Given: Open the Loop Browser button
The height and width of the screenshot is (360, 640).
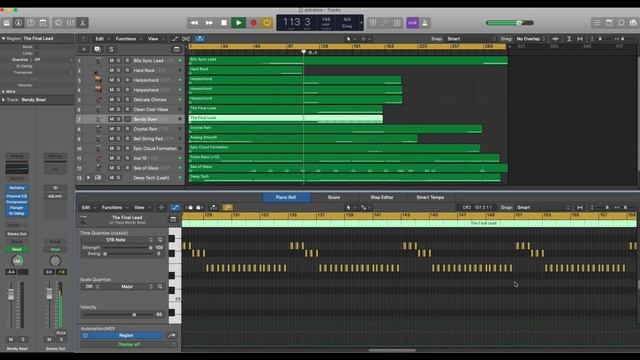Looking at the screenshot, I should (x=621, y=23).
